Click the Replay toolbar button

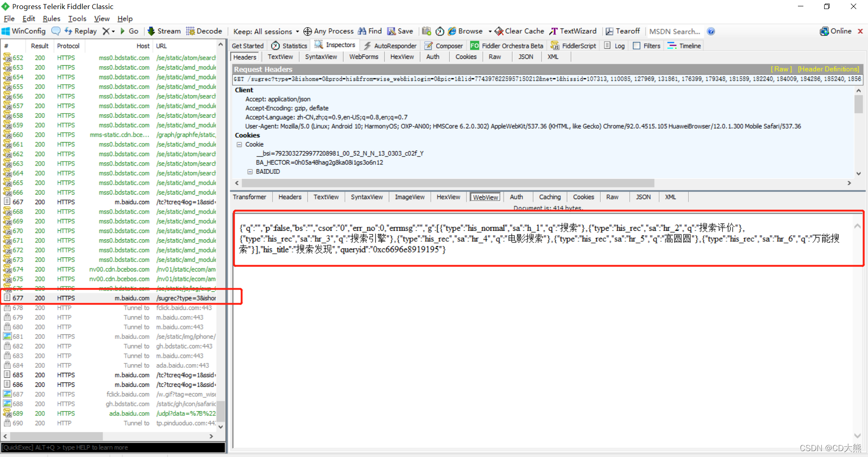[80, 31]
